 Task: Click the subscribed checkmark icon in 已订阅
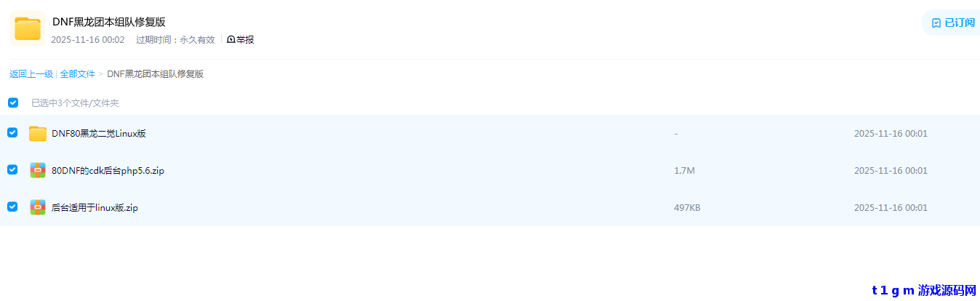coord(936,23)
